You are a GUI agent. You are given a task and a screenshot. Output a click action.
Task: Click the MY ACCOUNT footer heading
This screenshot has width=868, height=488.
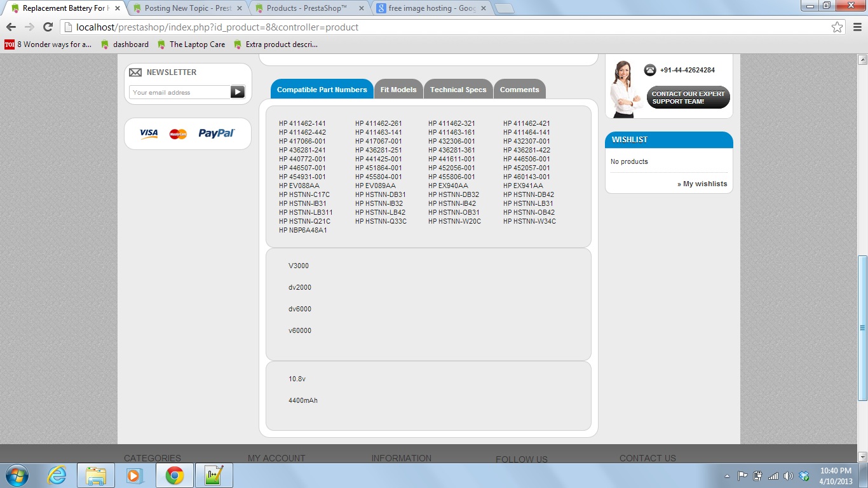click(276, 458)
